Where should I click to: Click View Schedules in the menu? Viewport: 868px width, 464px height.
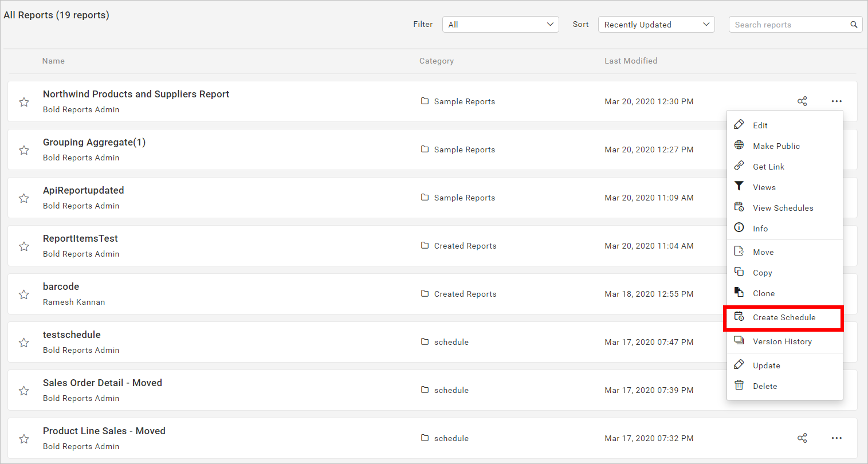tap(783, 207)
